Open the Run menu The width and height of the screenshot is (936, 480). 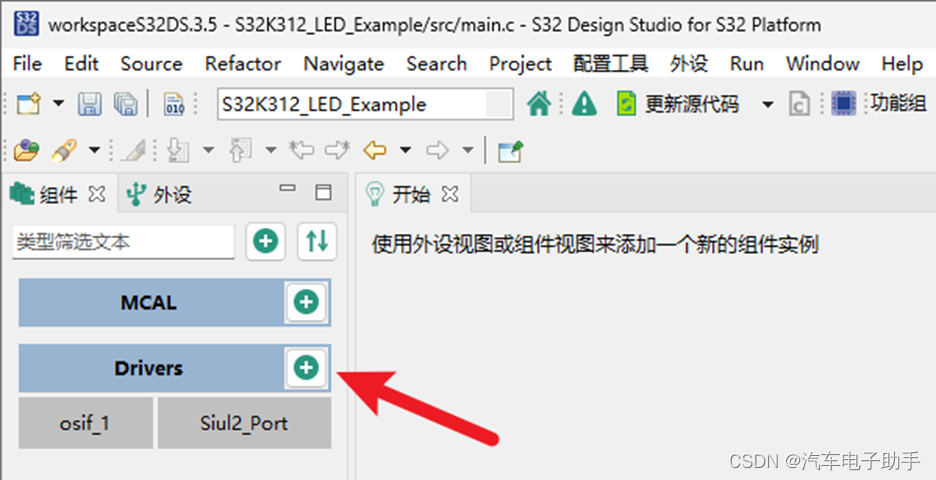pos(747,63)
